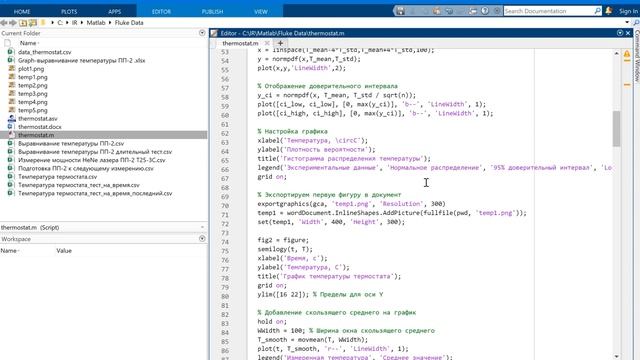
Task: Open the Current Folder panel actions menu
Action: [202, 33]
